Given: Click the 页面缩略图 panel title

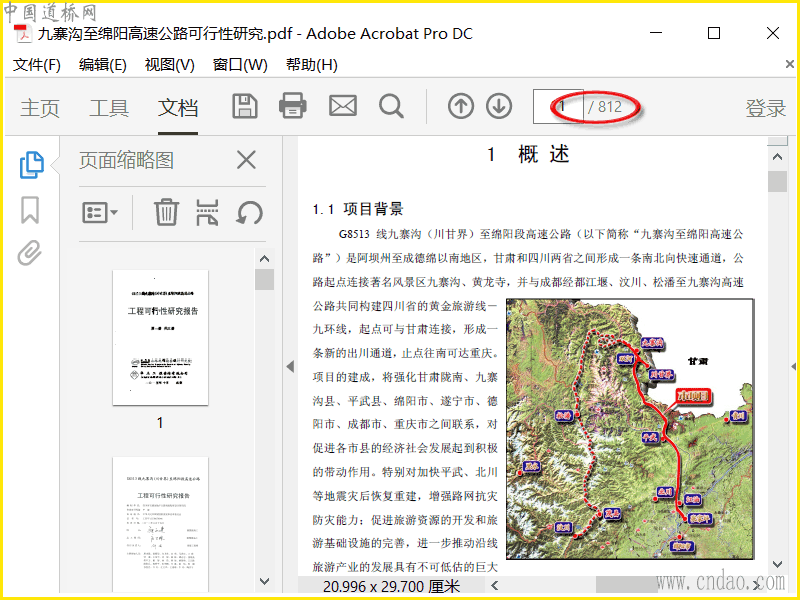Looking at the screenshot, I should (x=127, y=160).
